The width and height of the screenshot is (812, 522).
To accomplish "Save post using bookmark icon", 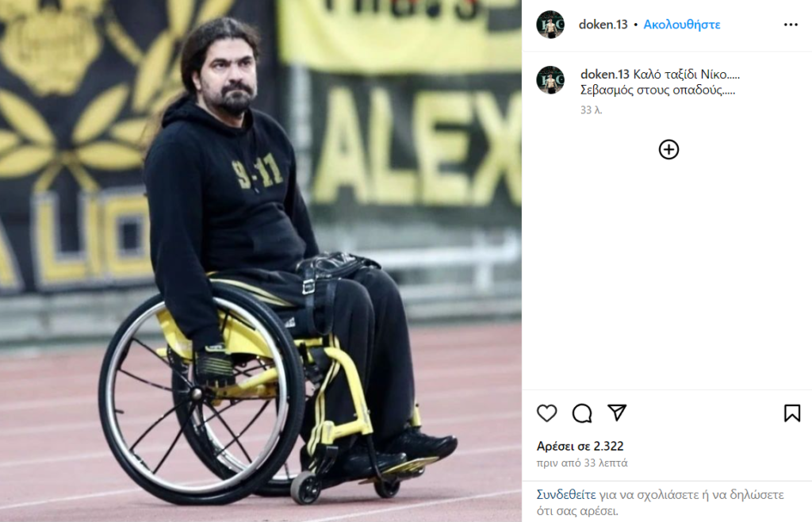I will coord(792,413).
